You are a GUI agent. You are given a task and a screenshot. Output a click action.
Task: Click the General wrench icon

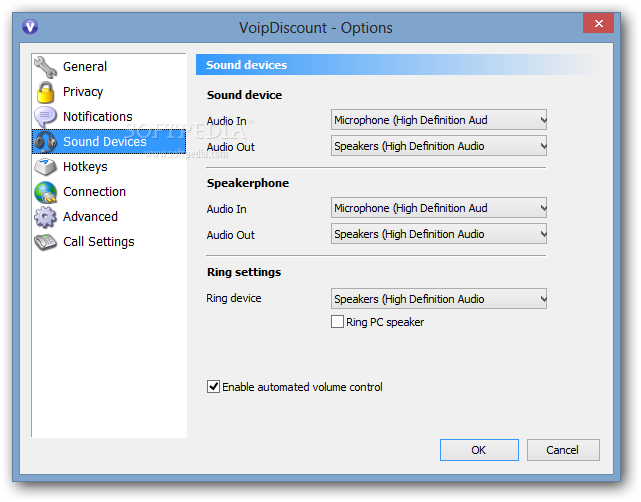click(45, 67)
